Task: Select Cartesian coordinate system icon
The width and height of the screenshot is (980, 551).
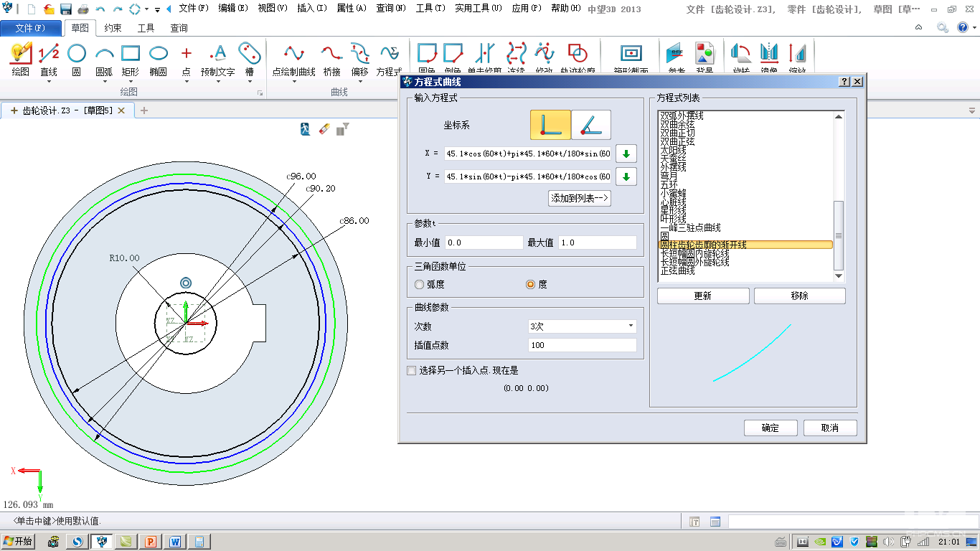Action: (550, 125)
